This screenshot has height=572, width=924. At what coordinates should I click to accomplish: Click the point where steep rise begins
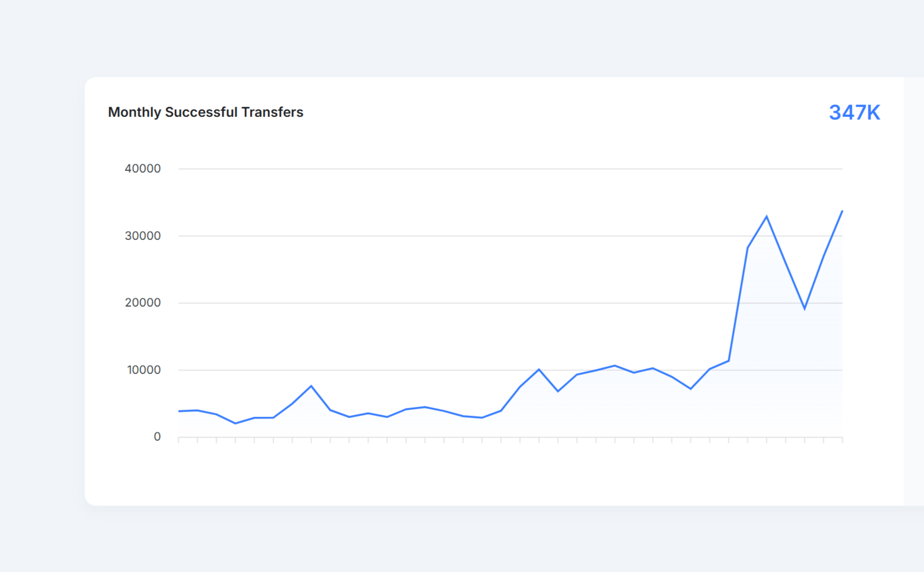point(729,361)
